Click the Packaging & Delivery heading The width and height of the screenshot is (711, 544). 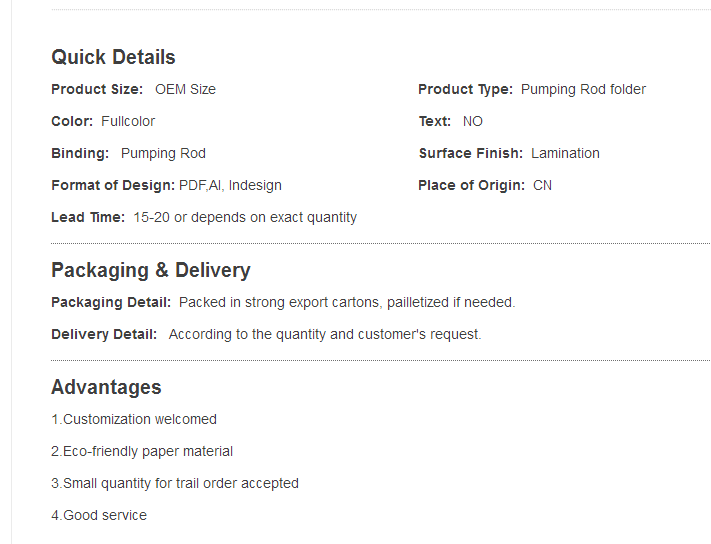coord(151,270)
